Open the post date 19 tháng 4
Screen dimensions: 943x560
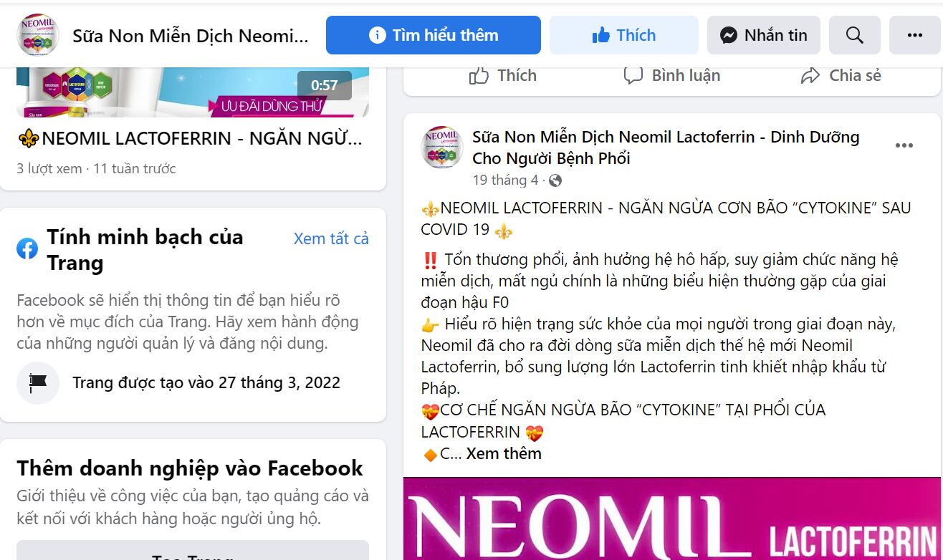(x=505, y=180)
